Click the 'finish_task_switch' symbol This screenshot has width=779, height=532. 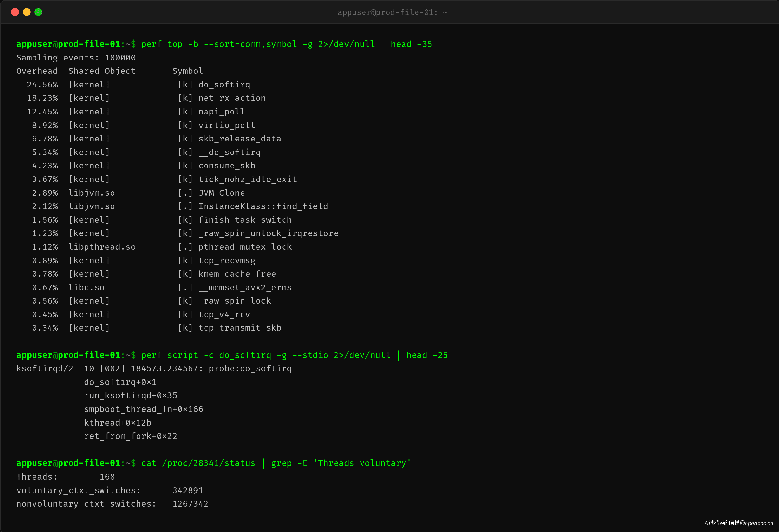tap(245, 220)
